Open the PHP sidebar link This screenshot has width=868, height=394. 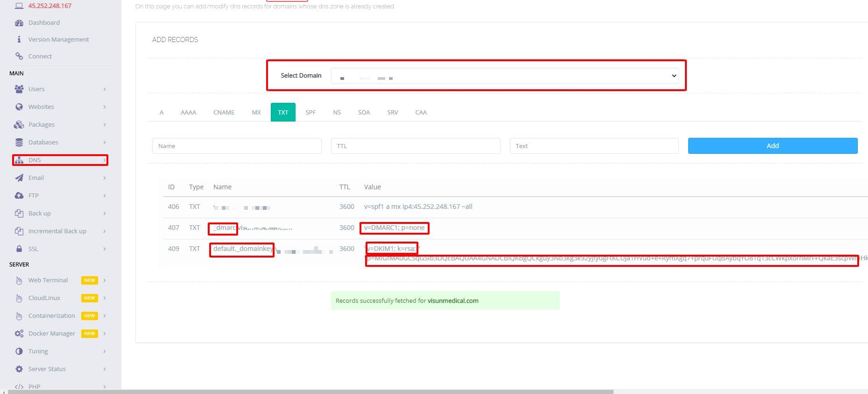point(34,387)
